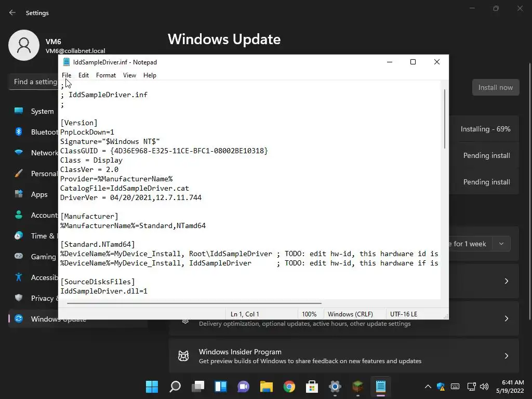Open Apps in the Settings sidebar
This screenshot has width=532, height=399.
tap(39, 194)
